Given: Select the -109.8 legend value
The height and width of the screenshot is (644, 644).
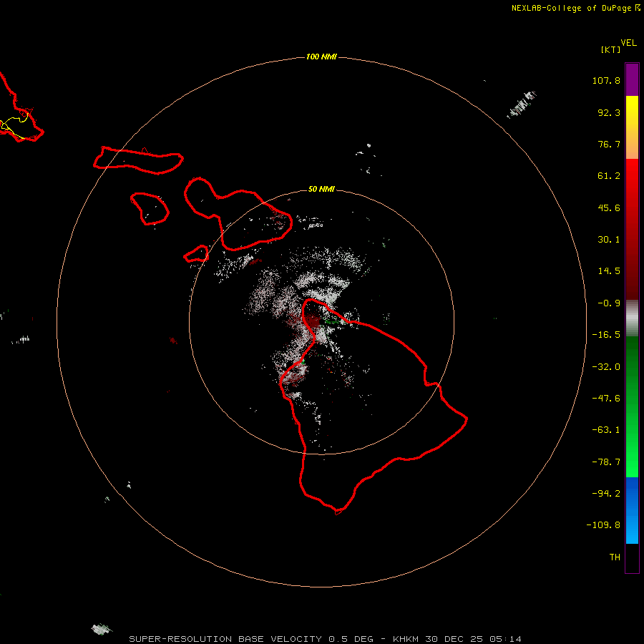Looking at the screenshot, I should (603, 525).
